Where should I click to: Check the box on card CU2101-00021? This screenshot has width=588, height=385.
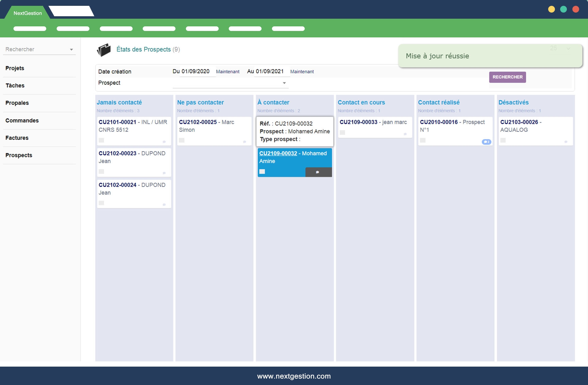[101, 140]
